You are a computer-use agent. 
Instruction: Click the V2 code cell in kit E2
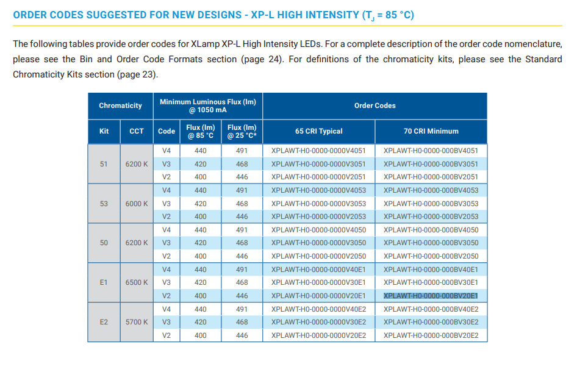167,335
